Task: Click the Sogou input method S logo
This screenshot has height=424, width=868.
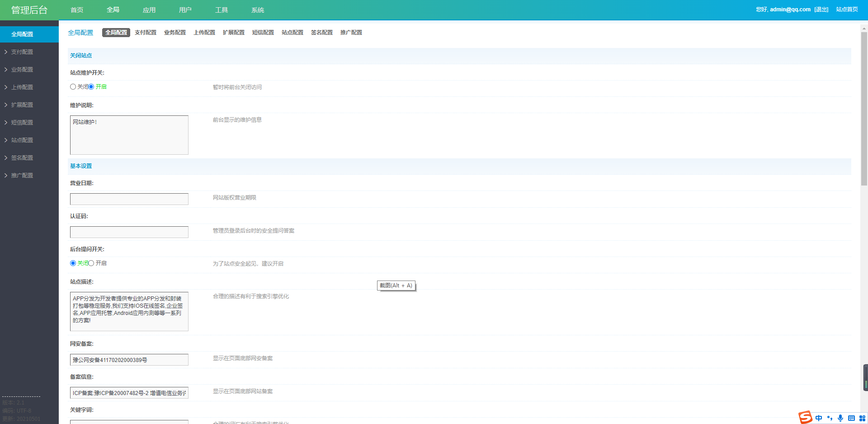Action: [x=805, y=417]
